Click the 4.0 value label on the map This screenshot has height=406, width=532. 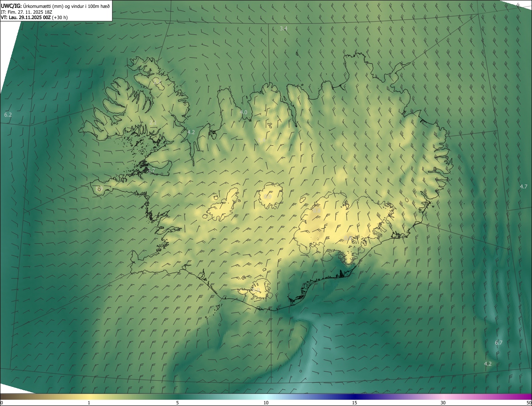[x=244, y=112]
